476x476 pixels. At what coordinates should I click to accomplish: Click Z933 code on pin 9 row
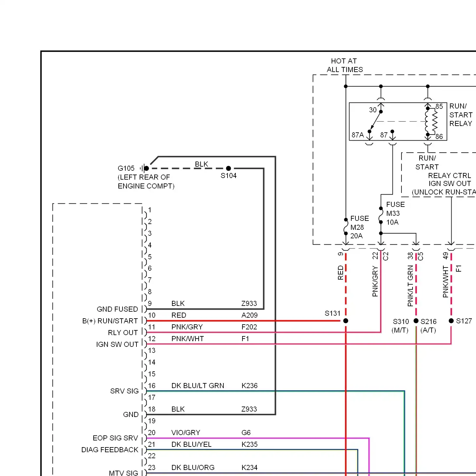click(249, 303)
